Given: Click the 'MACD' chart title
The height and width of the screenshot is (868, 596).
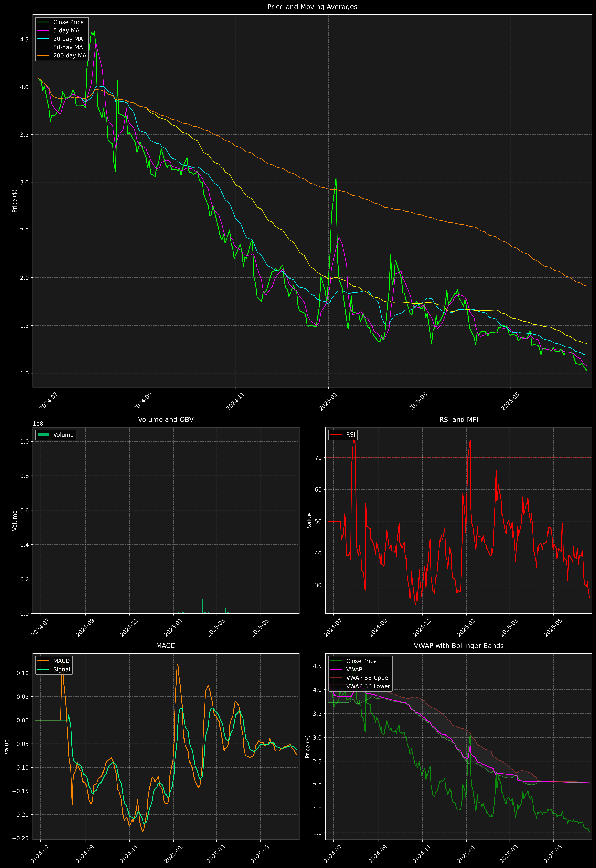Looking at the screenshot, I should pos(166,646).
